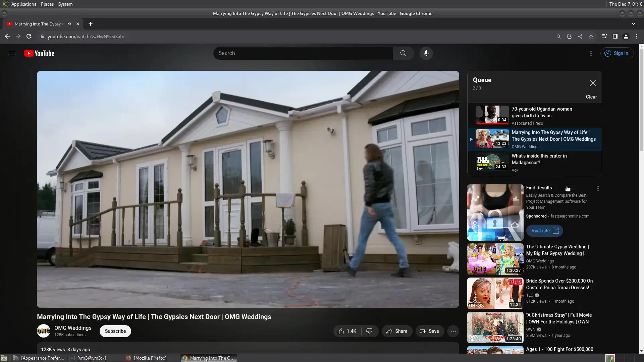Dislike the video with thumbs down
Screen dimensions: 644x362
coord(369,331)
